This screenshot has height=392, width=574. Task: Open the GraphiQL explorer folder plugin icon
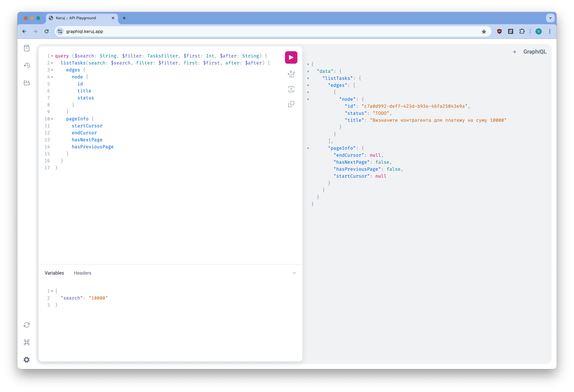(x=27, y=83)
